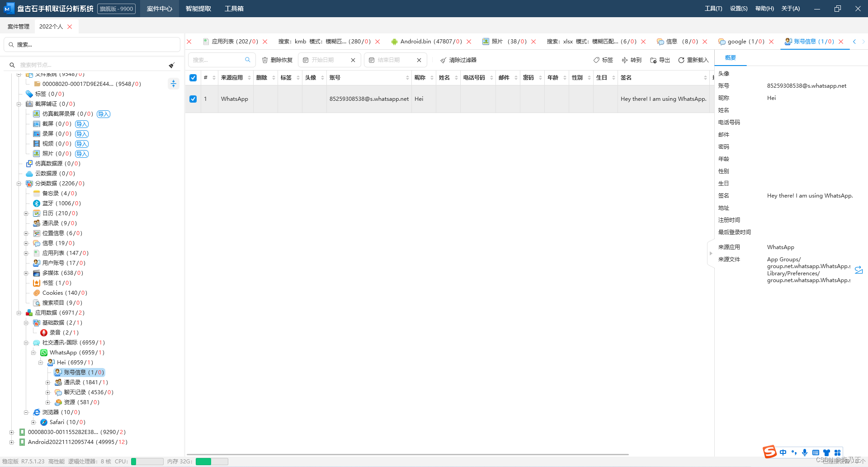Screen dimensions: 868x467
Task: Sort by the 账号 column header
Action: (369, 78)
